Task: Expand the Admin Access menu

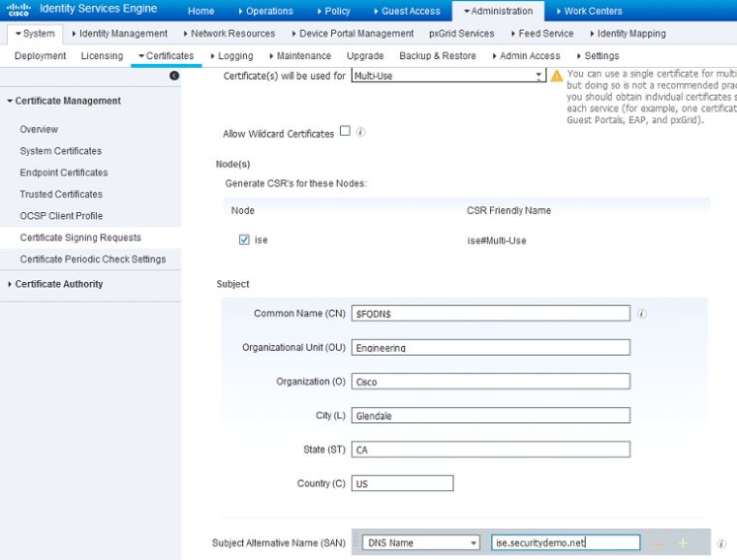Action: pyautogui.click(x=526, y=55)
